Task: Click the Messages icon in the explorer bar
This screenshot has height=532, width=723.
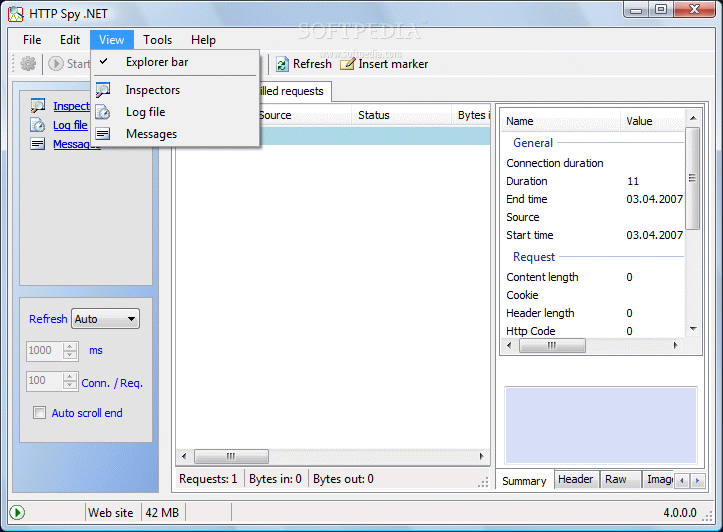Action: [38, 144]
